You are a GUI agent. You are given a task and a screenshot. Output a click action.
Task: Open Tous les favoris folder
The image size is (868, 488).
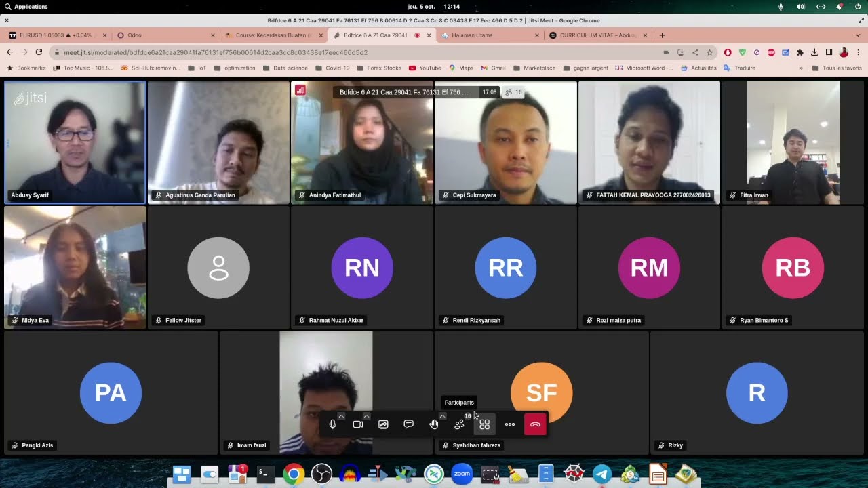coord(836,68)
